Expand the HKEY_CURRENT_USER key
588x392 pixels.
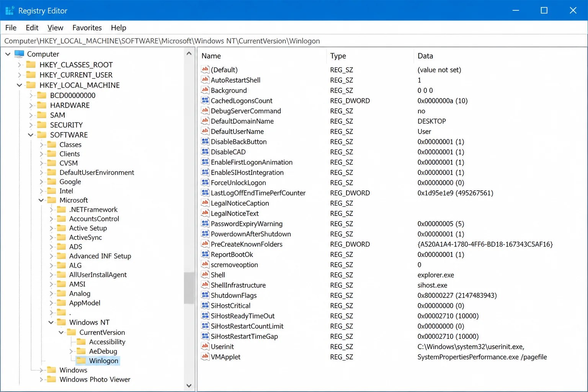(20, 75)
